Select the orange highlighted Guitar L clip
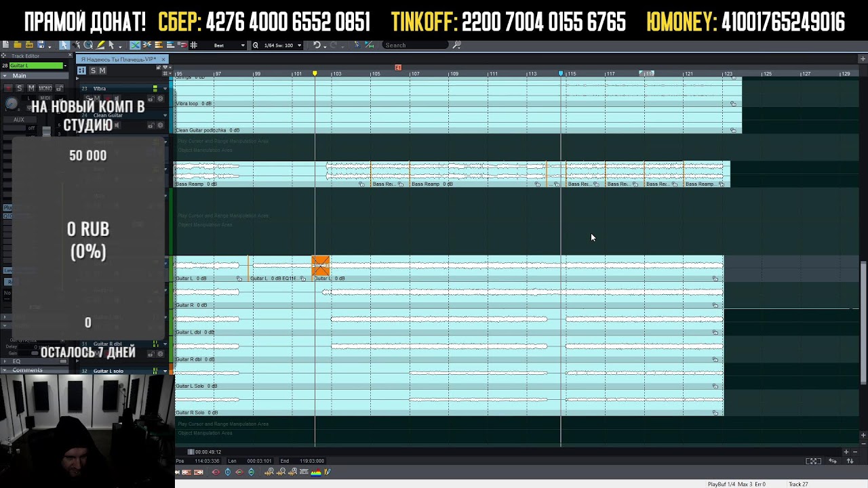The height and width of the screenshot is (488, 868). point(321,265)
